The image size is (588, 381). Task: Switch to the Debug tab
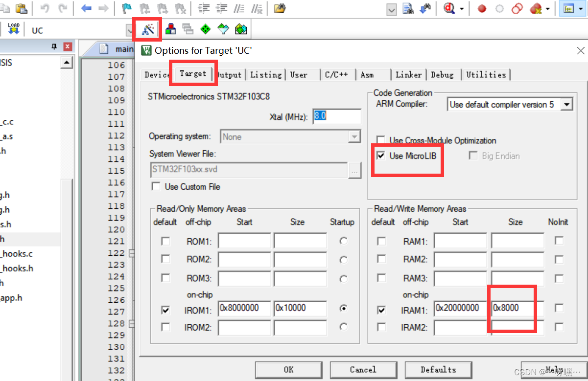pyautogui.click(x=442, y=75)
